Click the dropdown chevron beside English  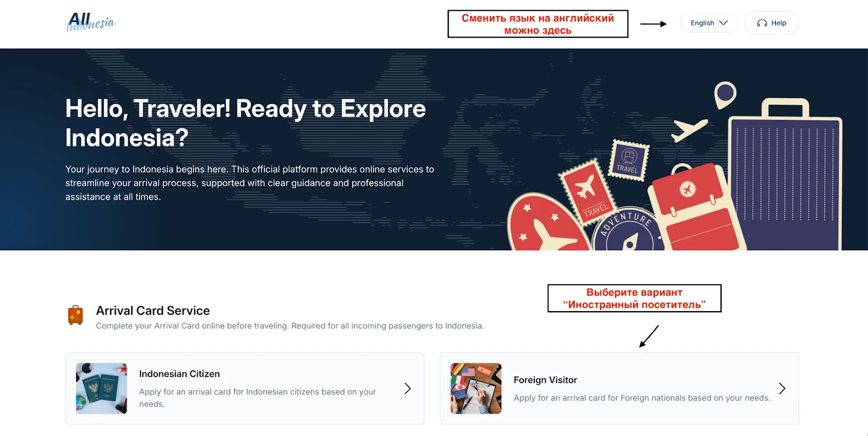click(x=723, y=23)
